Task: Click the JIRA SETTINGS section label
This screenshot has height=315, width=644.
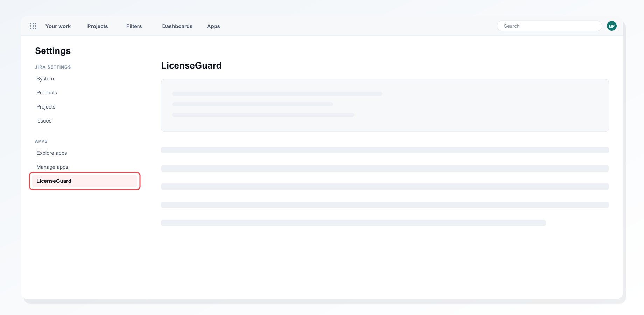Action: click(x=53, y=67)
